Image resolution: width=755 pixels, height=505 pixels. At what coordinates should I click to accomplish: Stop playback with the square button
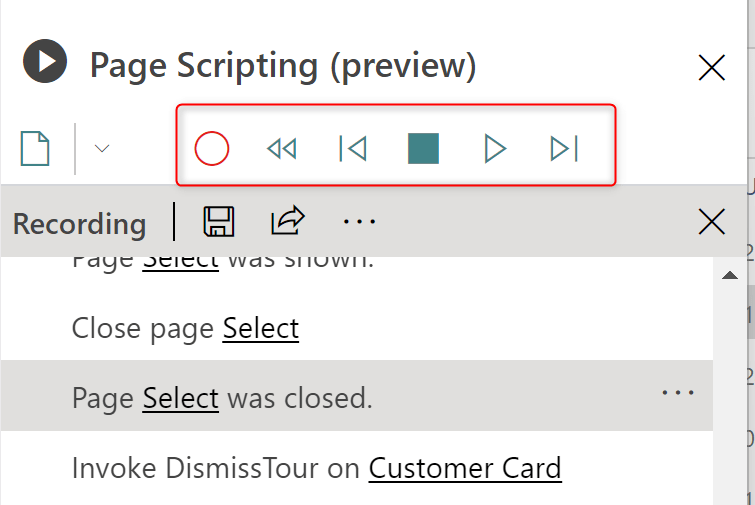click(423, 149)
